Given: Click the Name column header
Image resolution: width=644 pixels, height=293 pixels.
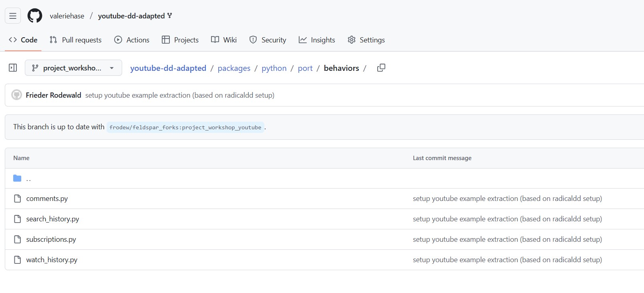Looking at the screenshot, I should (x=21, y=158).
